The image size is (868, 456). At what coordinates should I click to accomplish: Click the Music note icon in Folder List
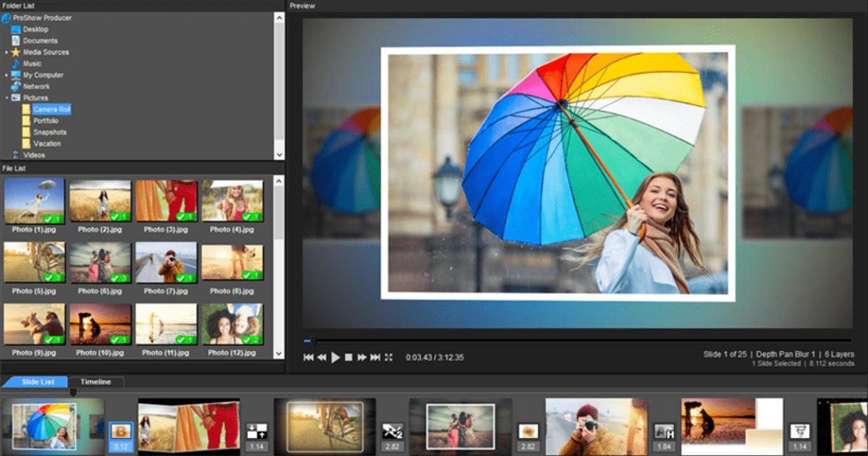click(x=15, y=63)
